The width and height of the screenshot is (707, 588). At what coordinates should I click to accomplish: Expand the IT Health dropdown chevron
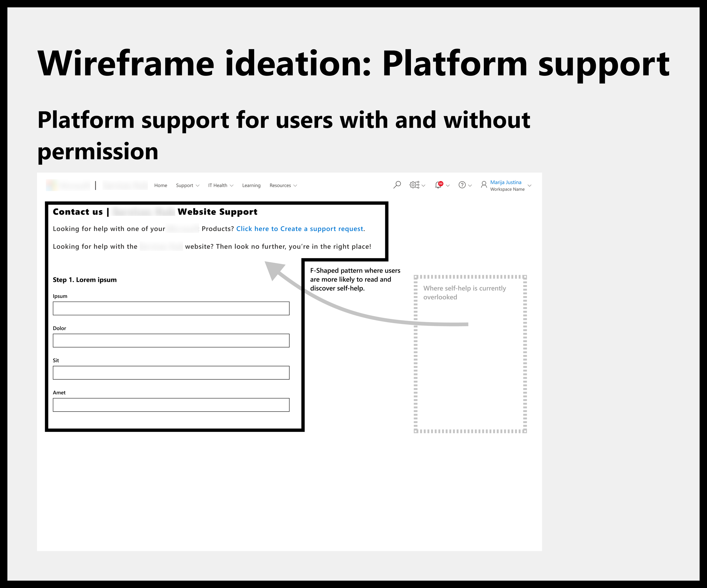click(x=231, y=186)
